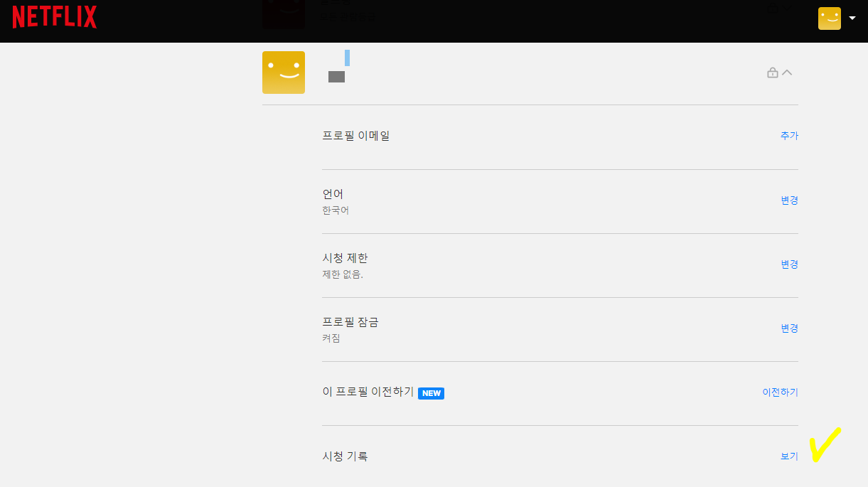
Task: View the 시청 기록 via 보기
Action: pyautogui.click(x=788, y=456)
